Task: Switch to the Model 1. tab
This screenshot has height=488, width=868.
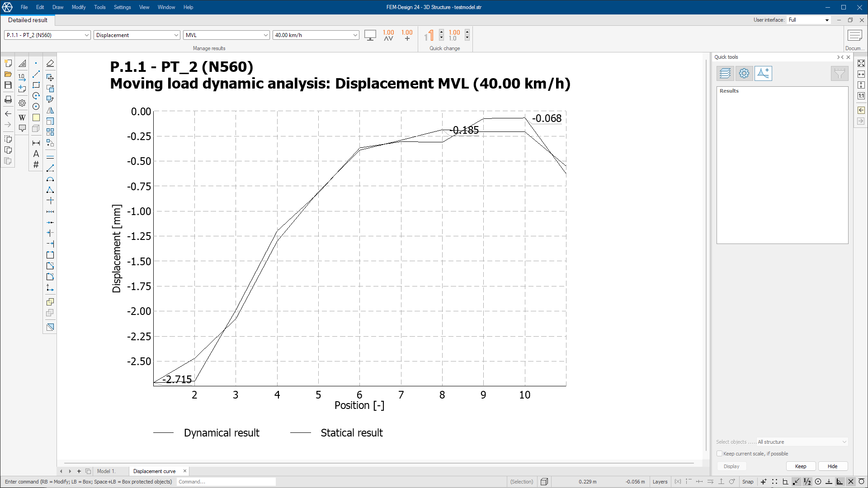Action: pyautogui.click(x=106, y=471)
